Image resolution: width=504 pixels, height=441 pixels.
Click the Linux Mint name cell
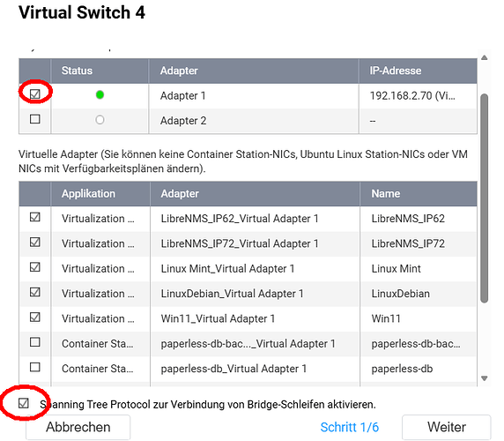tap(419, 269)
